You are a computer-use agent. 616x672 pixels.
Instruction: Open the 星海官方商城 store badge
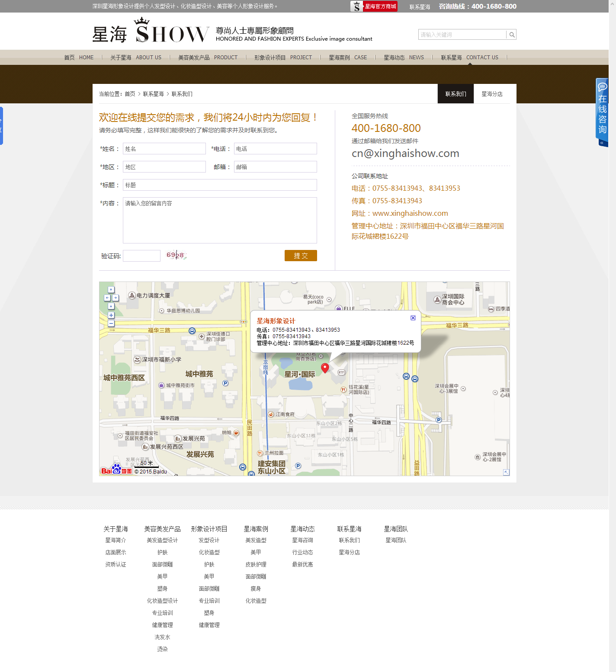374,6
